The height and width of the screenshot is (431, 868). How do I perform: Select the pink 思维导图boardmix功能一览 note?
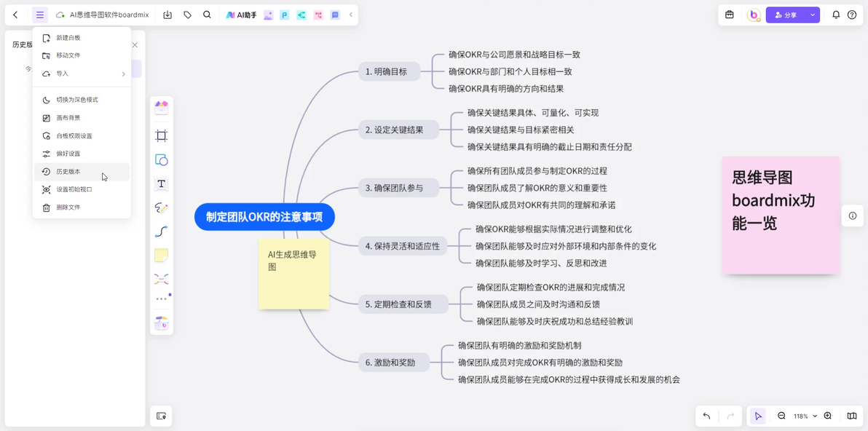click(x=781, y=215)
